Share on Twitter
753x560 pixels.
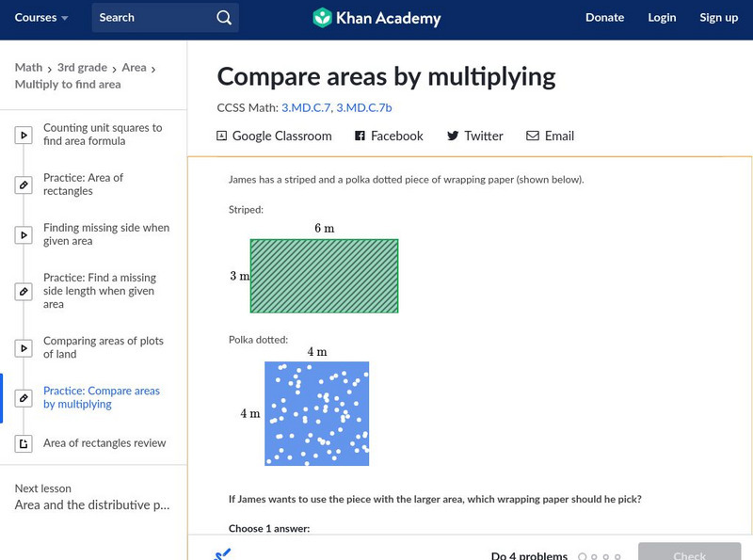474,136
